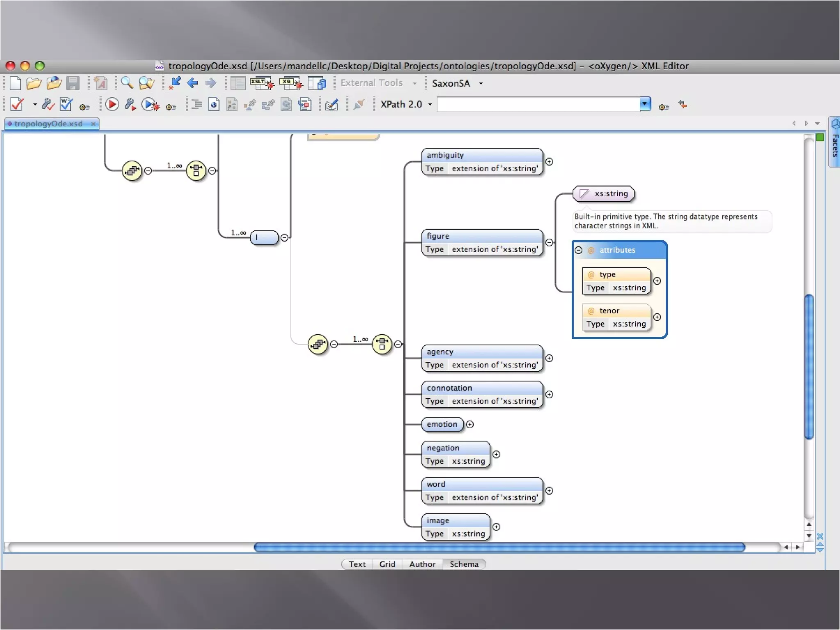This screenshot has height=630, width=840.
Task: Click the Apply transformation scenario play button
Action: [x=112, y=105]
